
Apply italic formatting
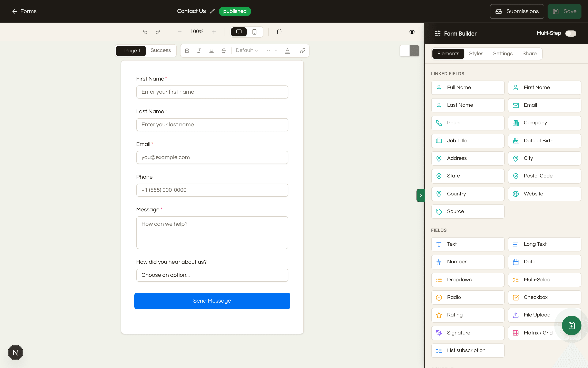coord(199,51)
